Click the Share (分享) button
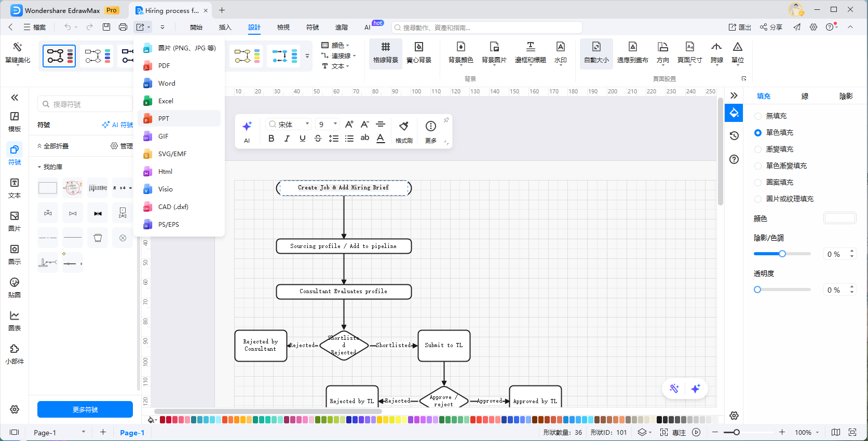This screenshot has height=441, width=868. tap(771, 27)
